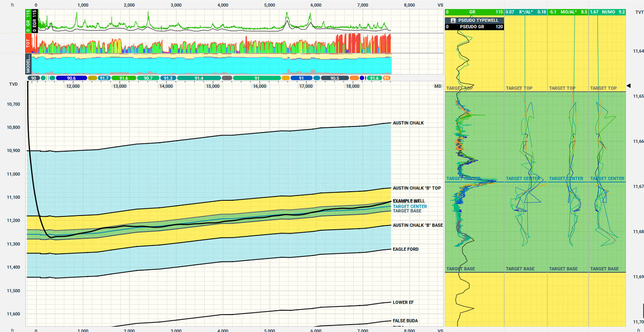
Task: Click the red TOT track label
Action: pos(28,43)
